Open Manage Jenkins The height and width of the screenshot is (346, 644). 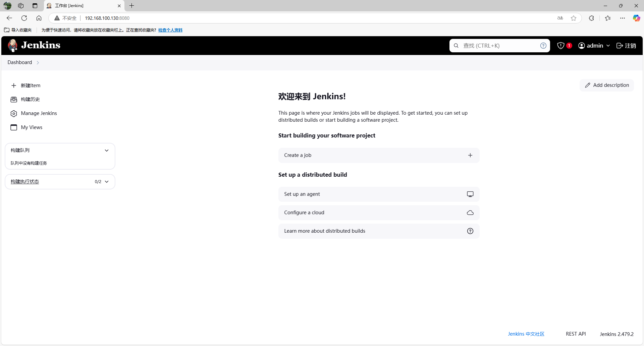[39, 113]
